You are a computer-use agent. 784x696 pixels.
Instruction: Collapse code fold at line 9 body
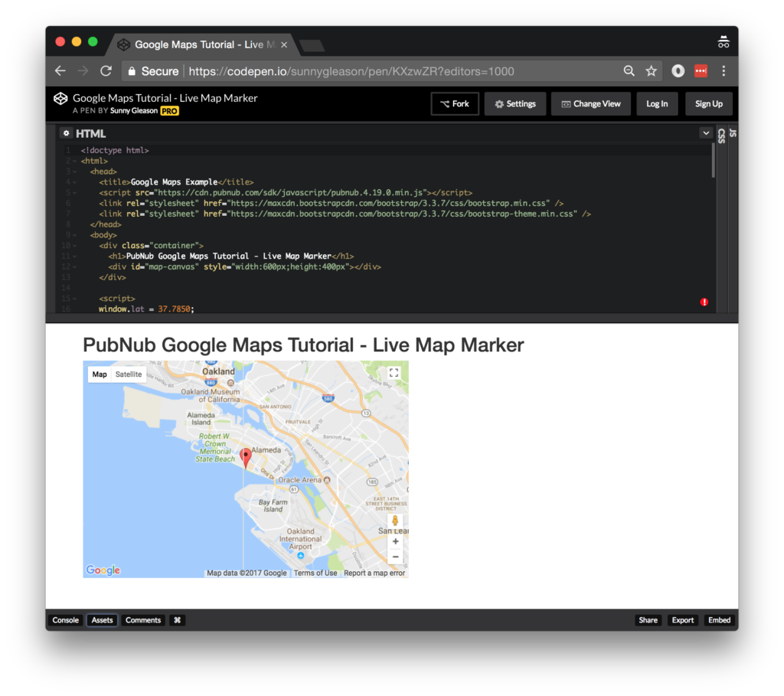pyautogui.click(x=74, y=235)
